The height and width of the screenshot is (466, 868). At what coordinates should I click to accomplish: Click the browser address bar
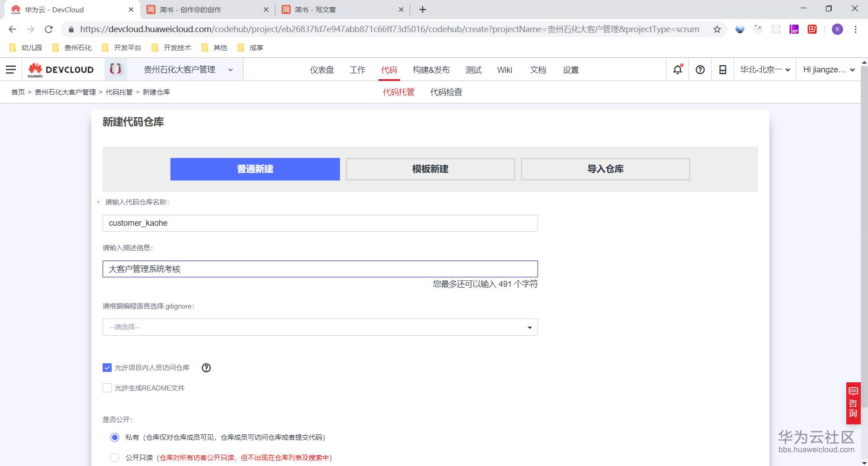point(389,29)
